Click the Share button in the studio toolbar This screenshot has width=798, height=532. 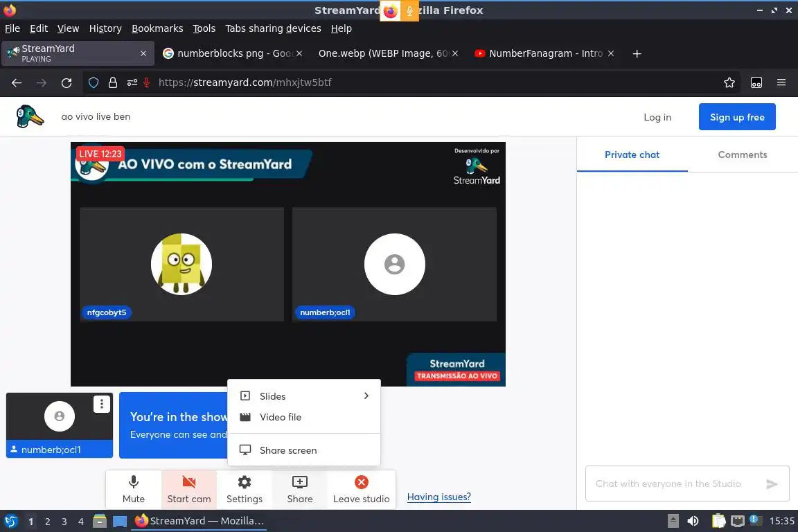pos(300,490)
